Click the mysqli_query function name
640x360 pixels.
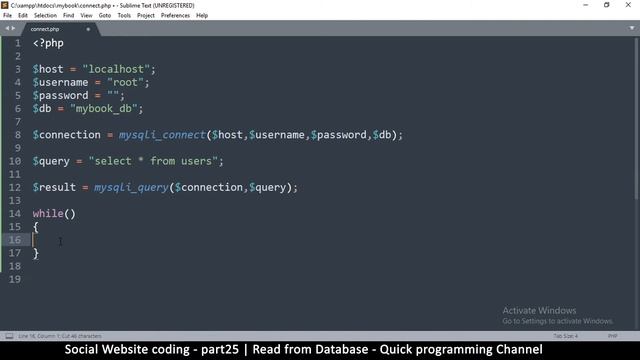tap(131, 187)
